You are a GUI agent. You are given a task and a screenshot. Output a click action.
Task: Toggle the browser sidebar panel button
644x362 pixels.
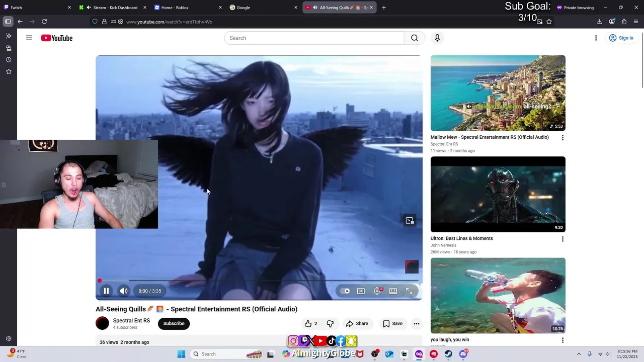tap(8, 22)
